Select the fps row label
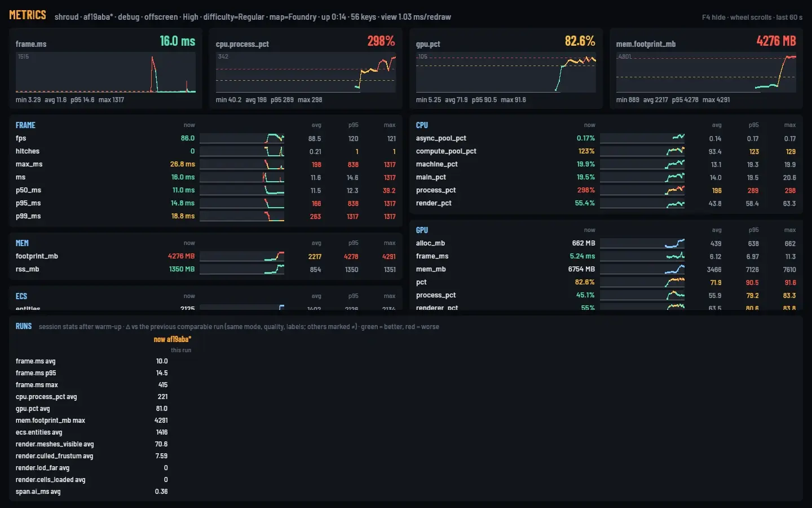This screenshot has height=508, width=812. [x=21, y=138]
